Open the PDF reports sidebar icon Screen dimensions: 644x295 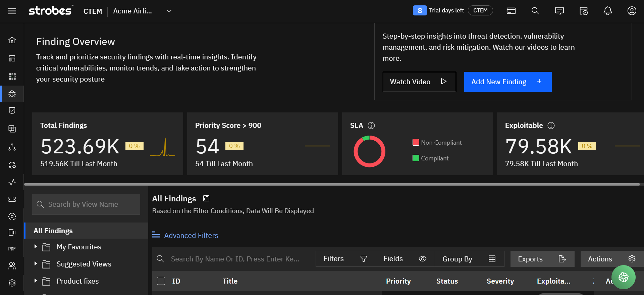[x=12, y=249]
